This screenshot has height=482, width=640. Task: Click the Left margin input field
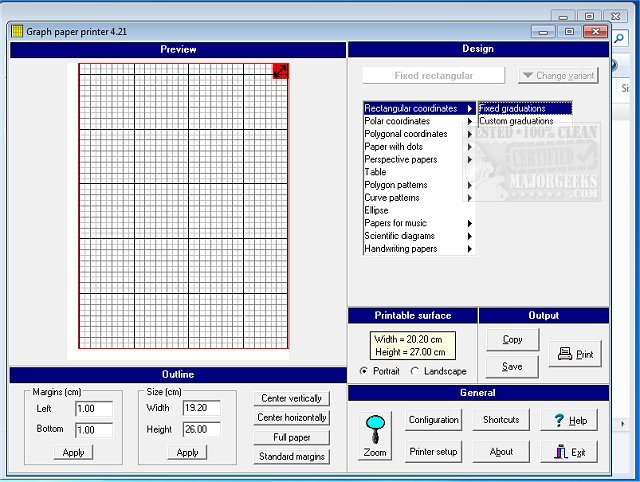point(94,409)
